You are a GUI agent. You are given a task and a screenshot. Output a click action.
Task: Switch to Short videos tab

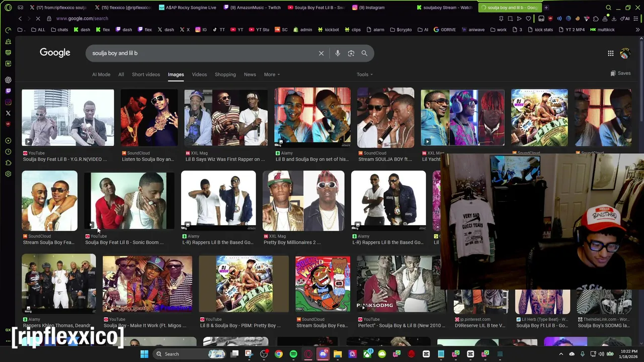pos(146,74)
